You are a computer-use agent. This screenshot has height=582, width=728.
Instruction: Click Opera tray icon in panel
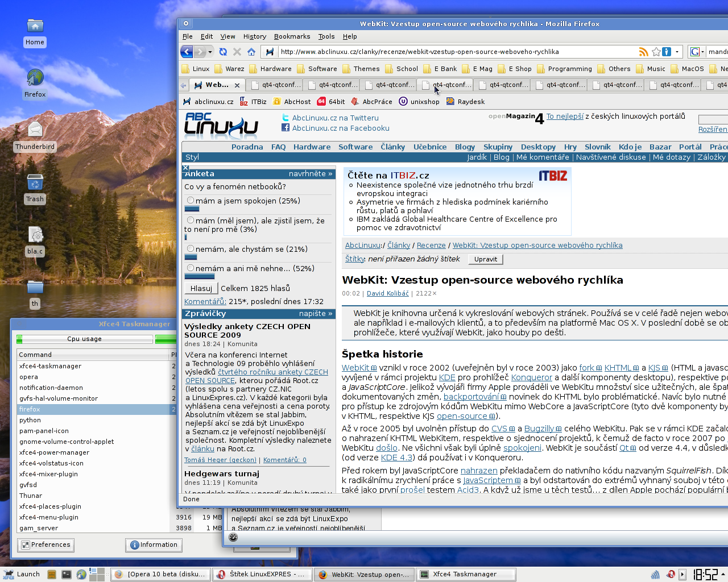671,575
